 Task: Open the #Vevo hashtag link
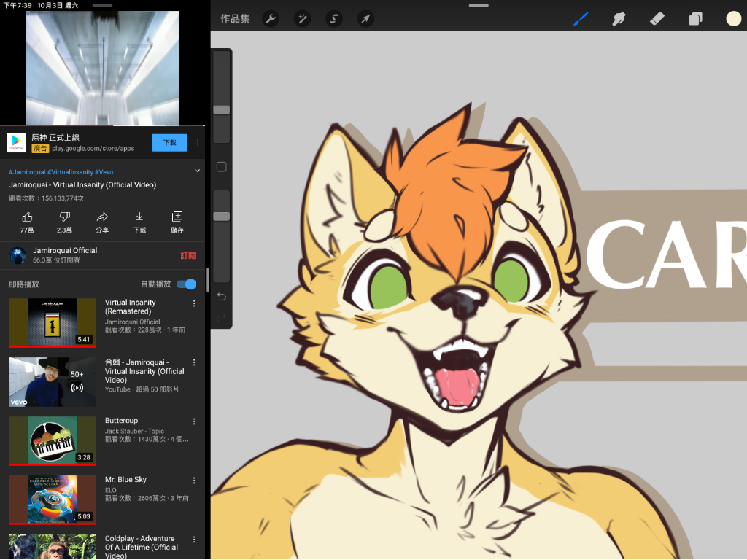pyautogui.click(x=104, y=172)
